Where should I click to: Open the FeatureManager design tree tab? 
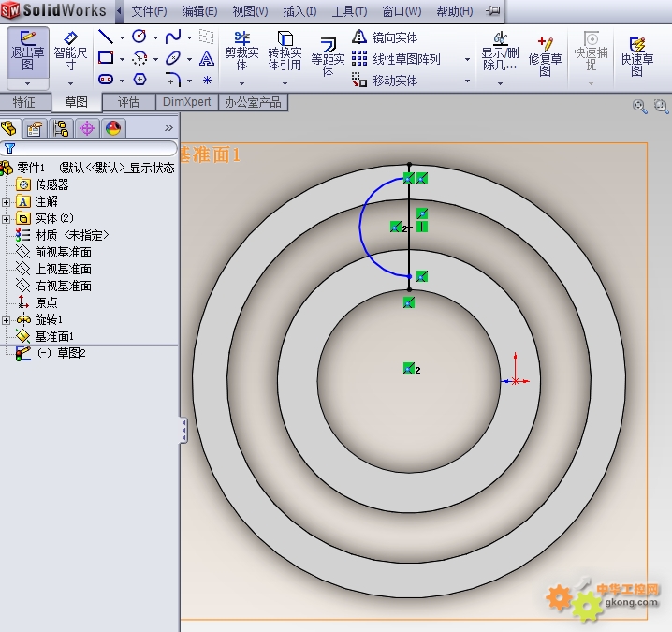pos(9,128)
